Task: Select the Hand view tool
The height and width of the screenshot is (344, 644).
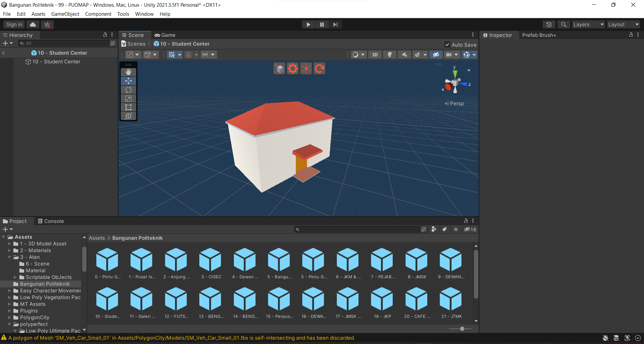Action: click(128, 72)
